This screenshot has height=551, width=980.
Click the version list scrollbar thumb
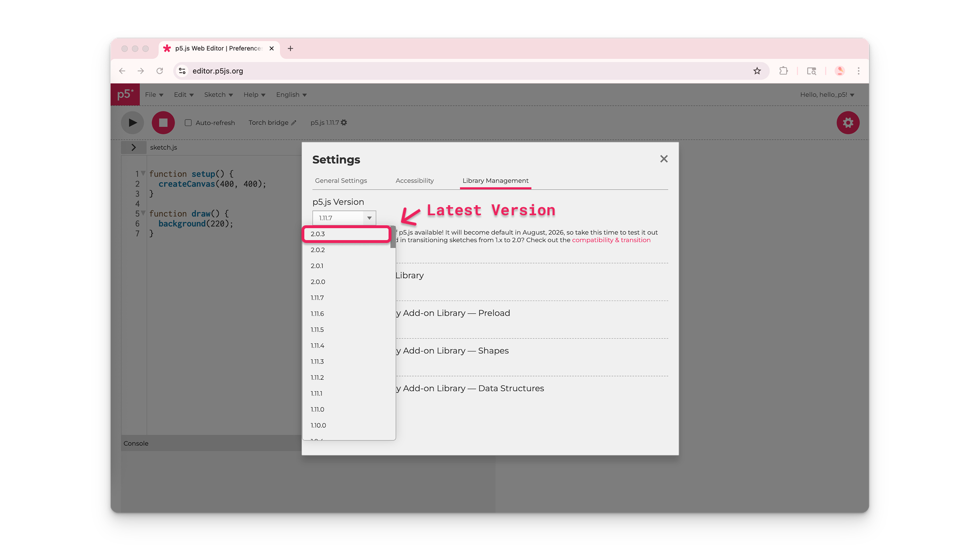393,237
